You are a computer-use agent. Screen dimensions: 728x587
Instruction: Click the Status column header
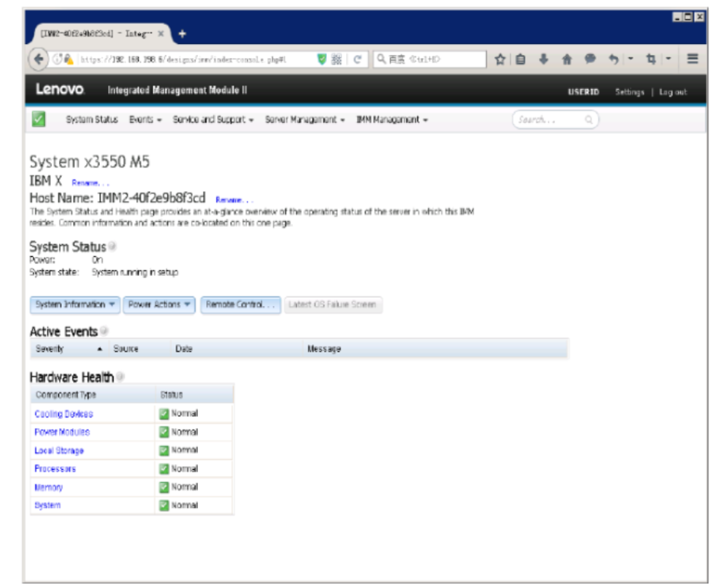(x=171, y=394)
